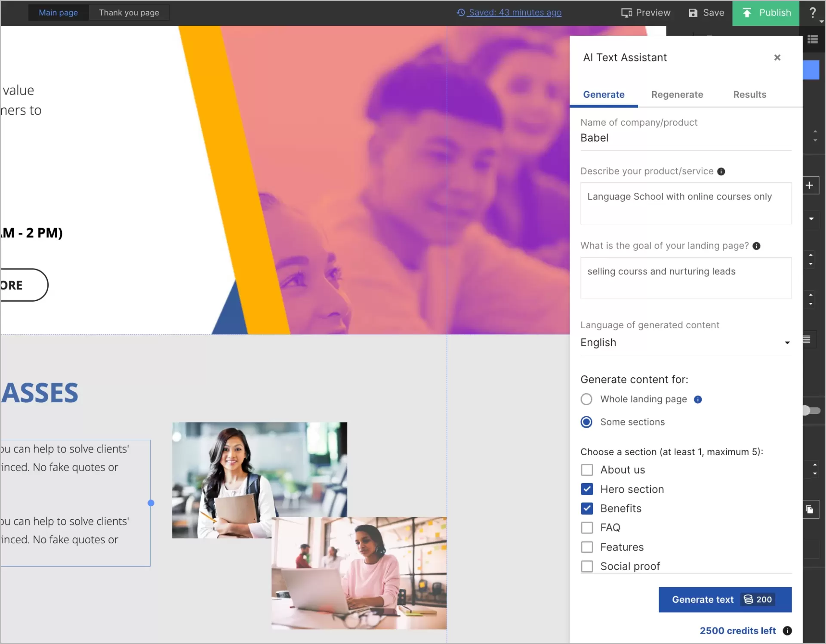The height and width of the screenshot is (644, 826).
Task: Click the duplicate page icon near the bottom sidebar
Action: [x=809, y=509]
